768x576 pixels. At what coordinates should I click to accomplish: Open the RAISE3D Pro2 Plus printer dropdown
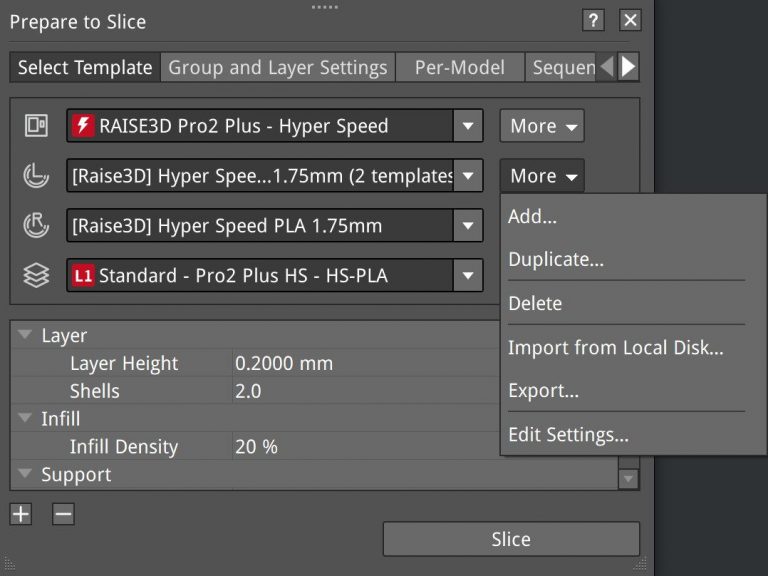pyautogui.click(x=468, y=125)
